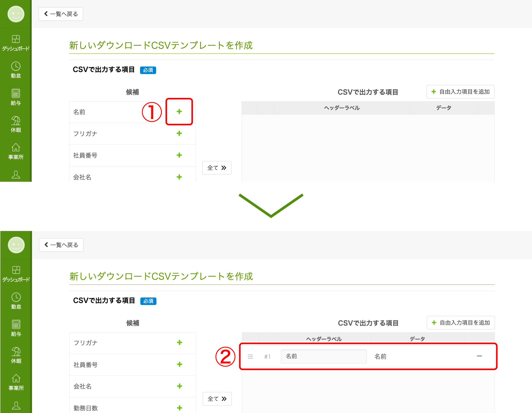Click the person icon in the top sidebar

(x=16, y=175)
